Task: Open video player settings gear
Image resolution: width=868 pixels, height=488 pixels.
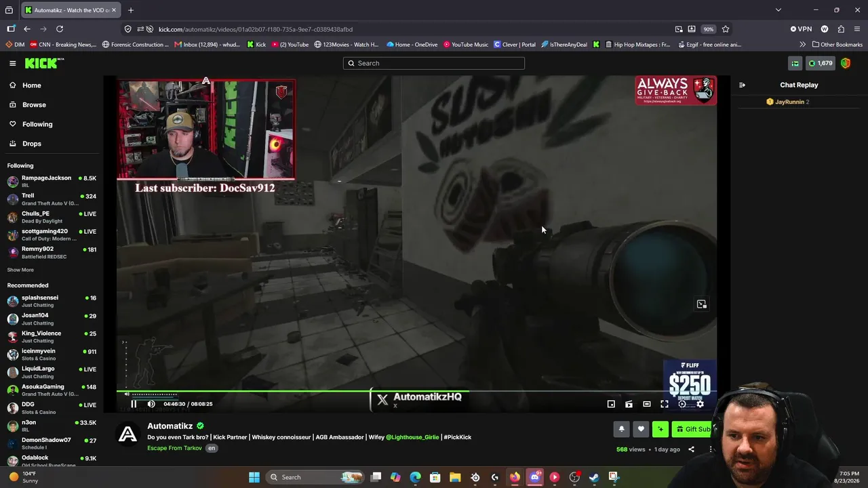Action: pos(700,404)
